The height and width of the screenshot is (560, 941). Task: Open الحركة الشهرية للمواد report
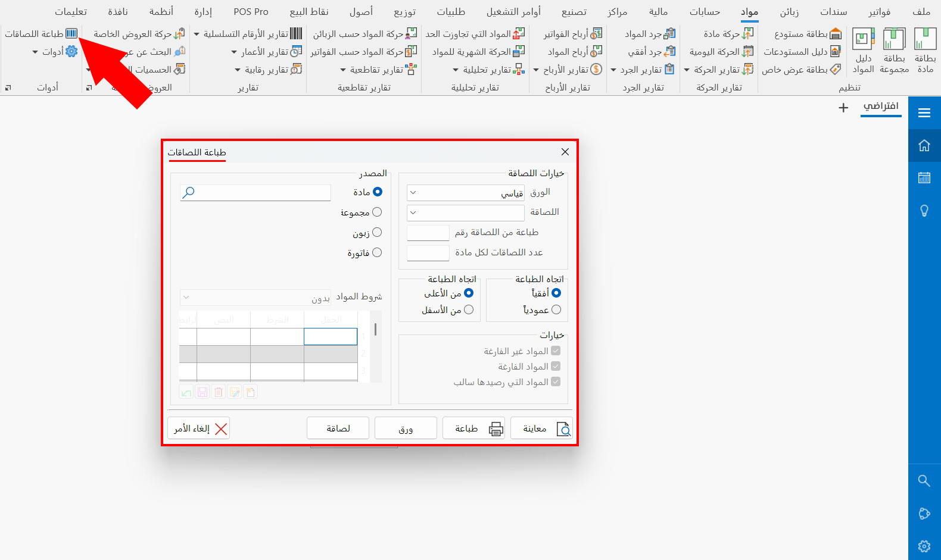click(479, 52)
